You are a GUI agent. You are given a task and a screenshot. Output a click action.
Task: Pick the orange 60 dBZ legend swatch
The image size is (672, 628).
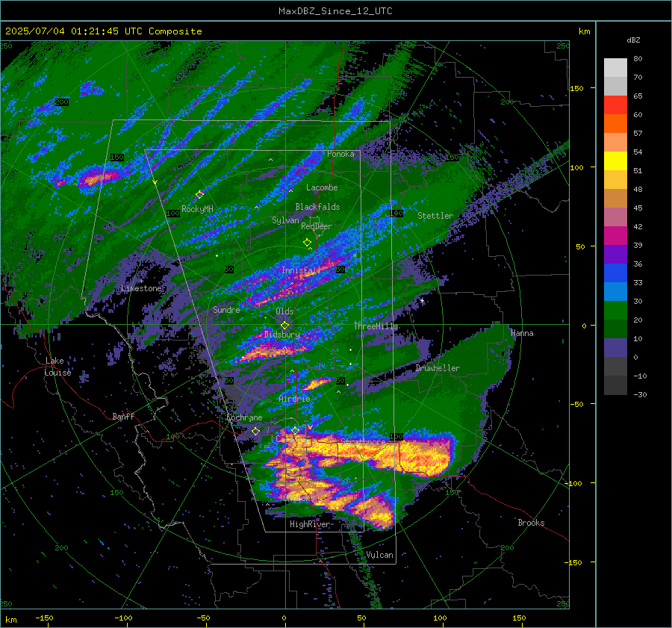(615, 123)
